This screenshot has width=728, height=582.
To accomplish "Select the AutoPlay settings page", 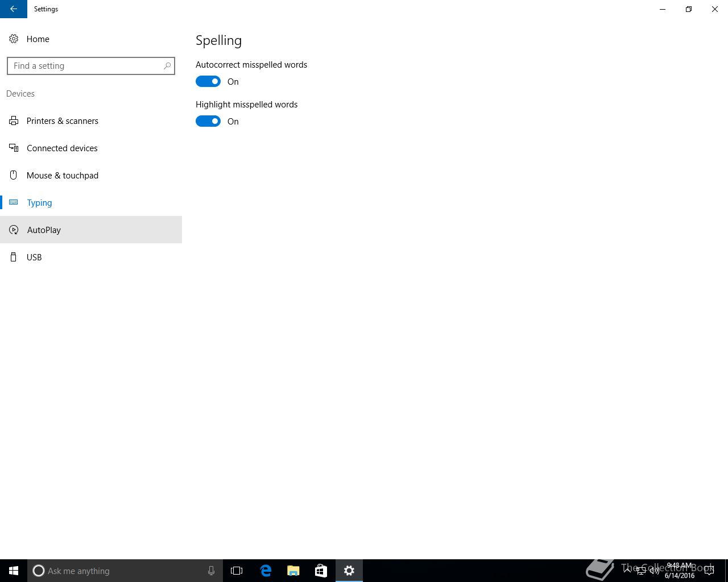I will click(91, 230).
